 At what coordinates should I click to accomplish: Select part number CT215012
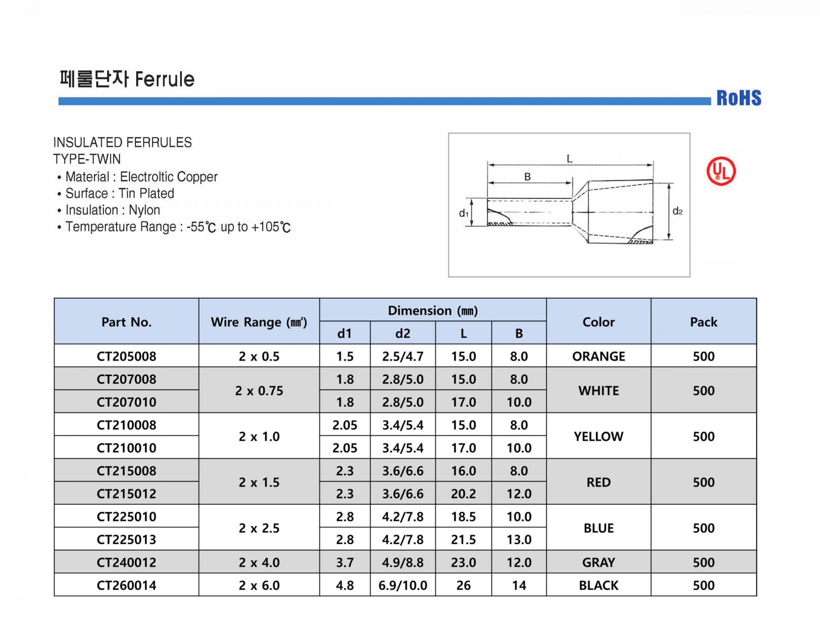126,493
